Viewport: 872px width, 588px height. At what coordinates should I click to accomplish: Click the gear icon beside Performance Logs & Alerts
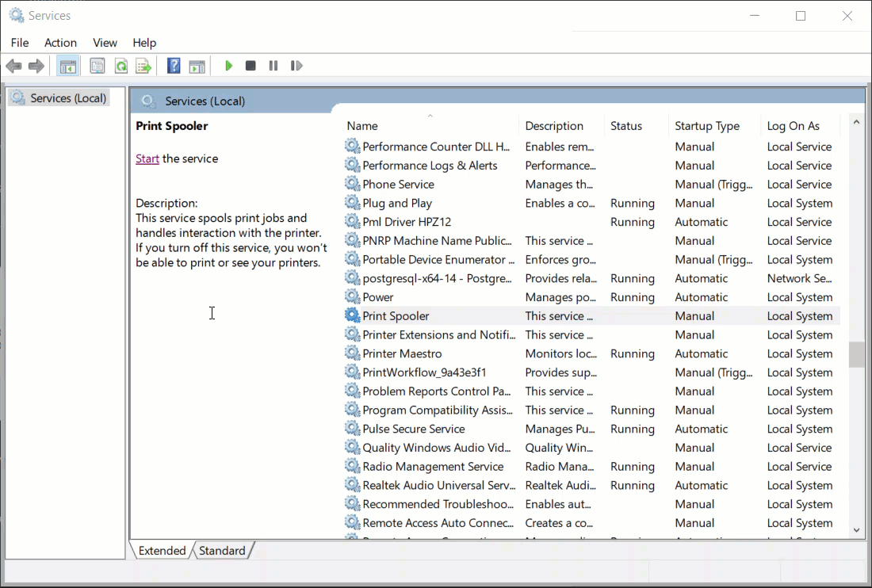click(353, 165)
